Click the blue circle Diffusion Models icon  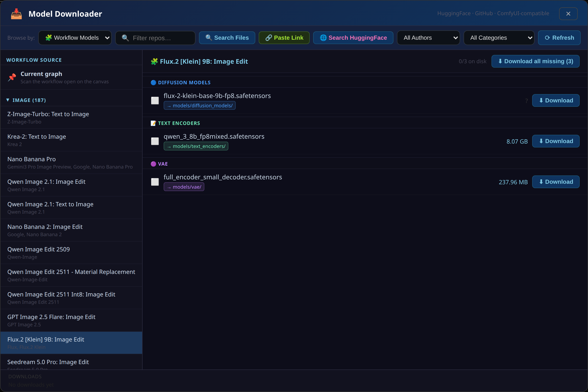pos(153,83)
